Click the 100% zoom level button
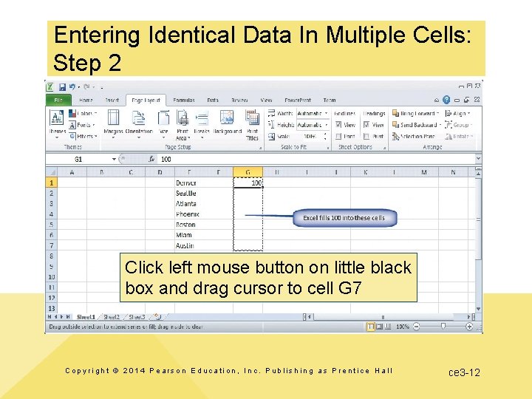Screen dimensions: 532x399 pyautogui.click(x=403, y=327)
